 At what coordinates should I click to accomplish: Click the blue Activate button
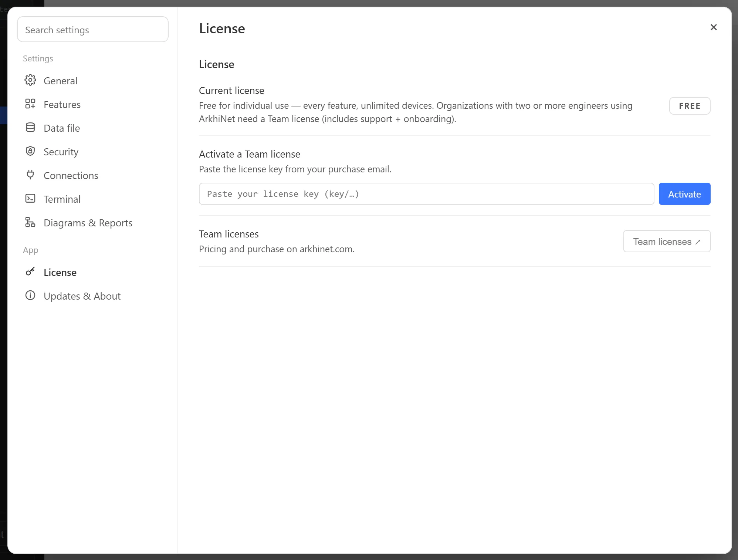684,194
